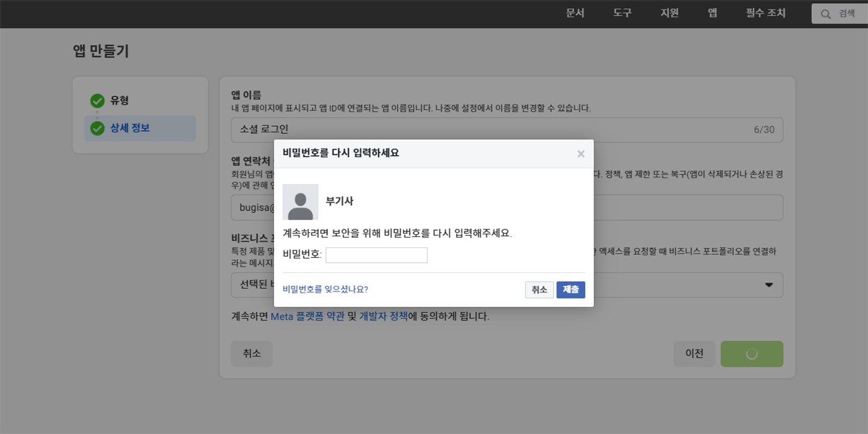
Task: Open the Meta 플랫폼 약관 link
Action: 307,316
